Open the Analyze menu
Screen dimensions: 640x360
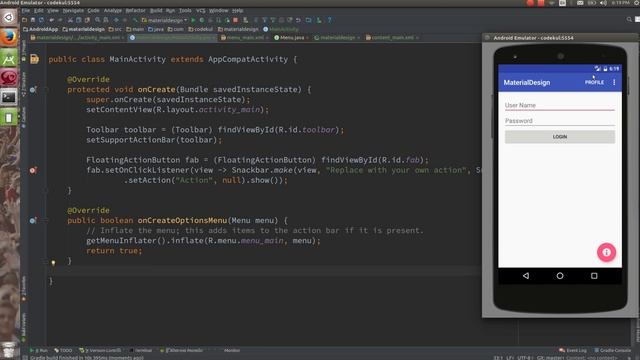point(113,11)
